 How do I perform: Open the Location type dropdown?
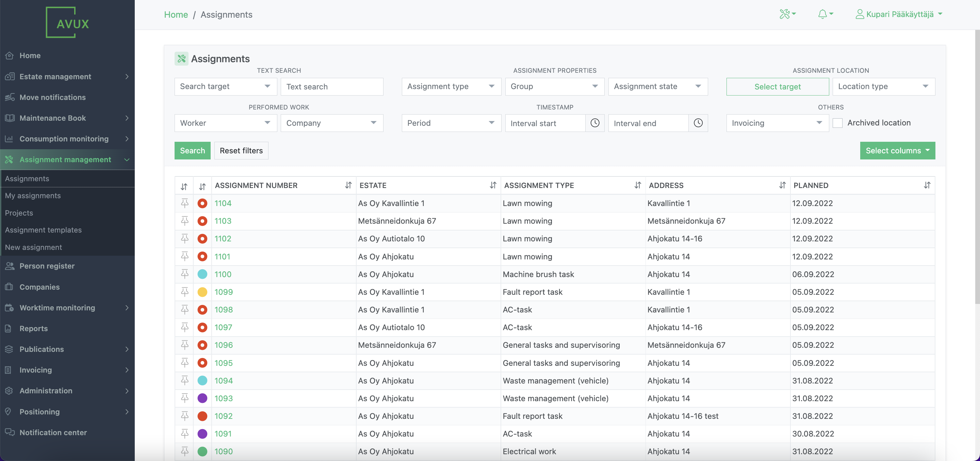pyautogui.click(x=883, y=86)
